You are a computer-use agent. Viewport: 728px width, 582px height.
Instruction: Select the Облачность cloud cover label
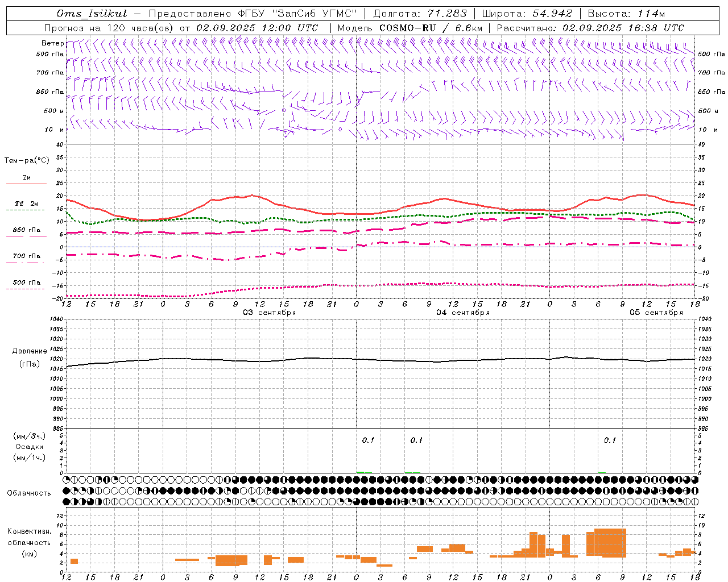point(29,493)
